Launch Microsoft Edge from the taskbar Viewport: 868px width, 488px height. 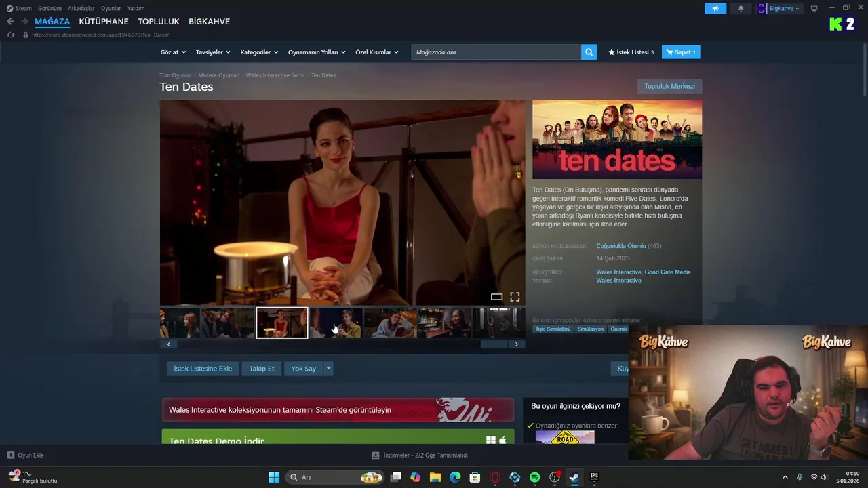(455, 477)
